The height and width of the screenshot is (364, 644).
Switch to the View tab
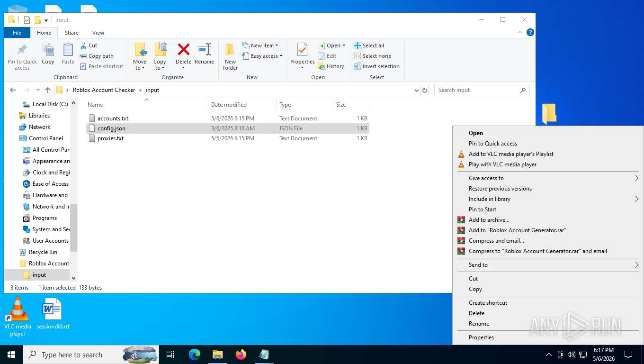point(98,33)
